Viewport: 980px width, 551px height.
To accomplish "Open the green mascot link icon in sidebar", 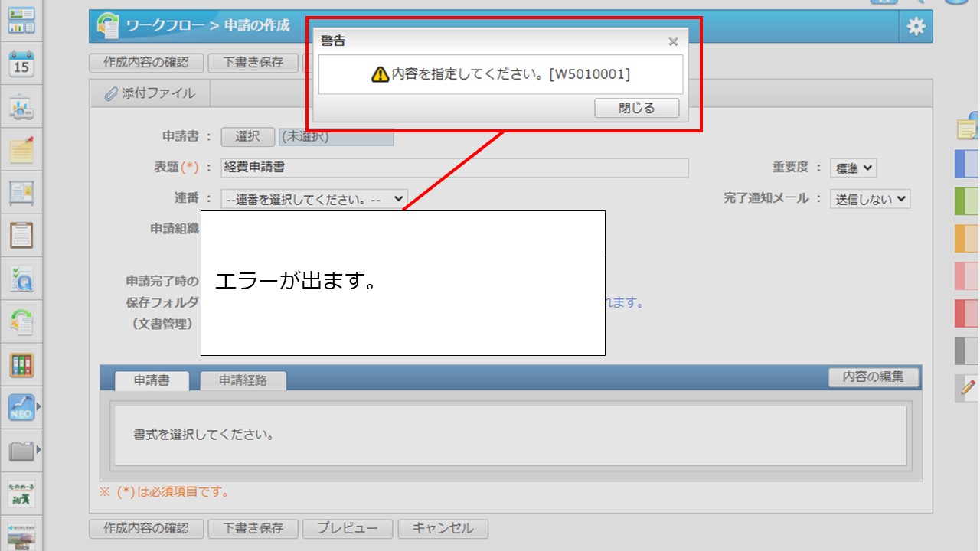I will (22, 494).
